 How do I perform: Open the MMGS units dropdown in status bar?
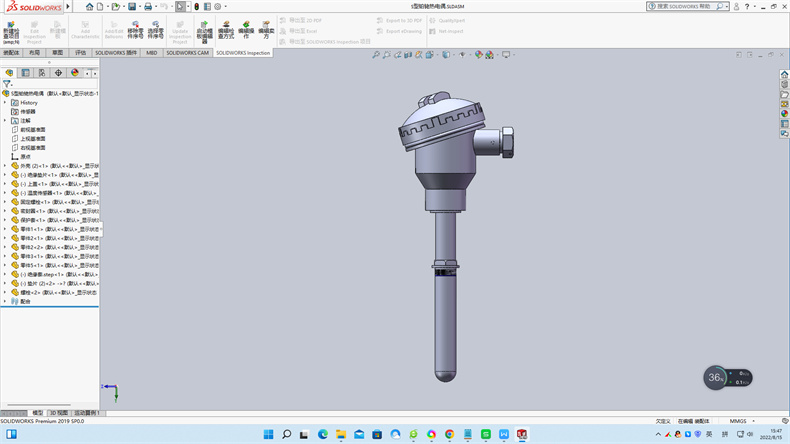click(x=739, y=421)
